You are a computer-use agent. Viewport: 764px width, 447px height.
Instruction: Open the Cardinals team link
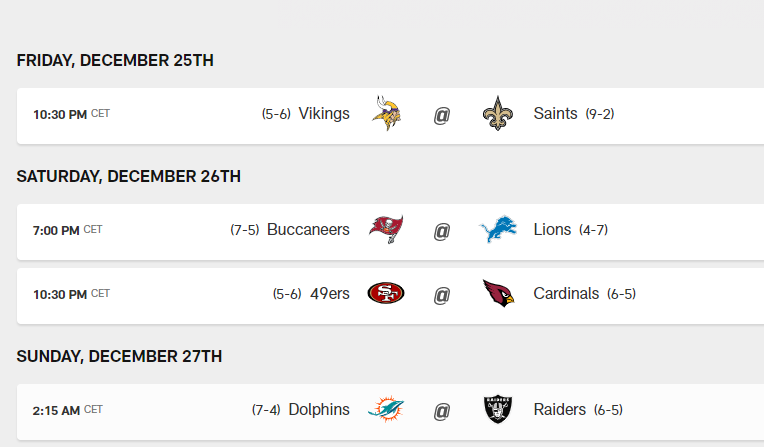click(x=566, y=294)
